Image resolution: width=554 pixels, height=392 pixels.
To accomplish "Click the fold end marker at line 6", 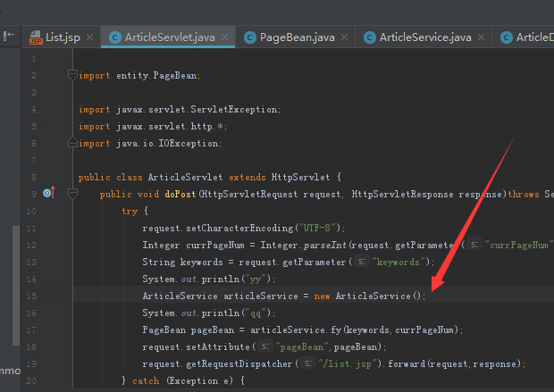I will coord(73,143).
